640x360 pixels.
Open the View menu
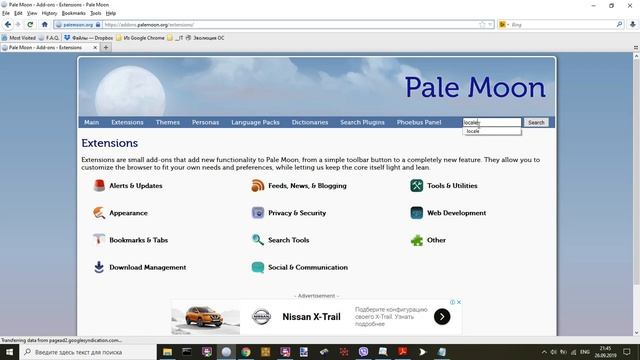click(32, 13)
